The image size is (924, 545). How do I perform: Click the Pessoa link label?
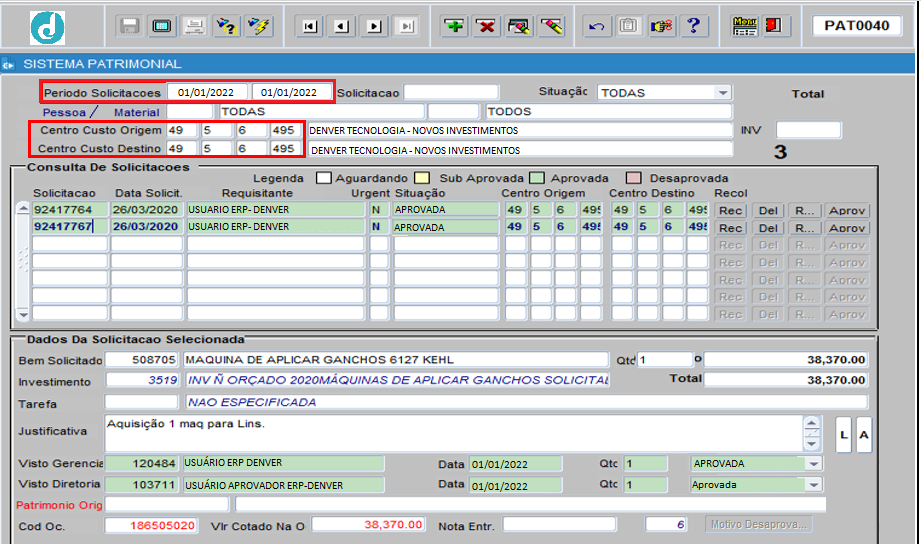(x=64, y=112)
